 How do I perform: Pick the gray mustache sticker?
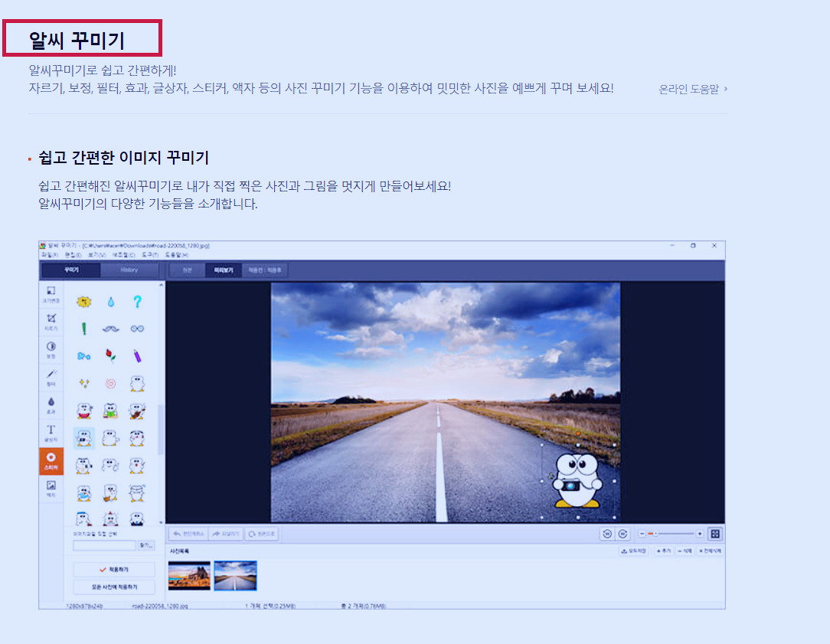[x=110, y=329]
